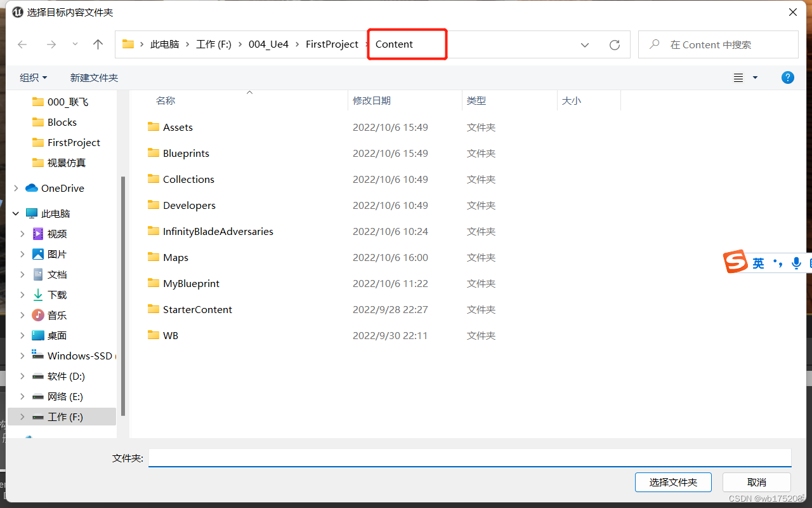Sort by 名称 column header

pyautogui.click(x=166, y=100)
